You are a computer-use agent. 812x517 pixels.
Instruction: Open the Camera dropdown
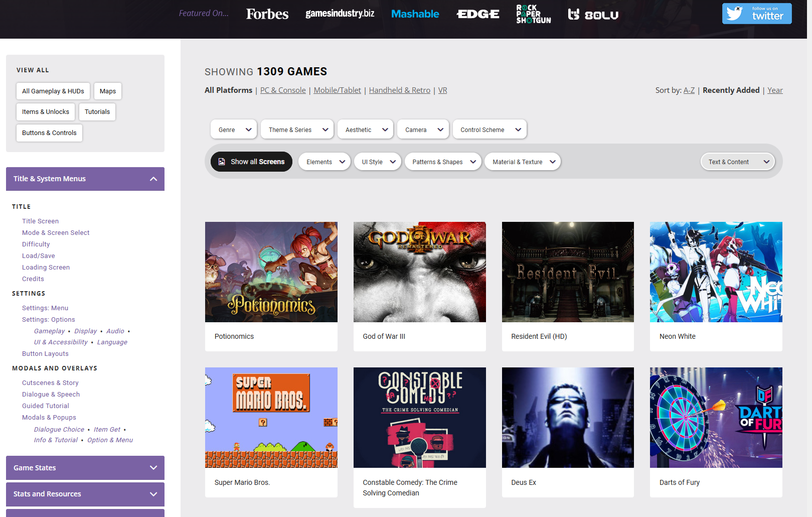pos(423,130)
